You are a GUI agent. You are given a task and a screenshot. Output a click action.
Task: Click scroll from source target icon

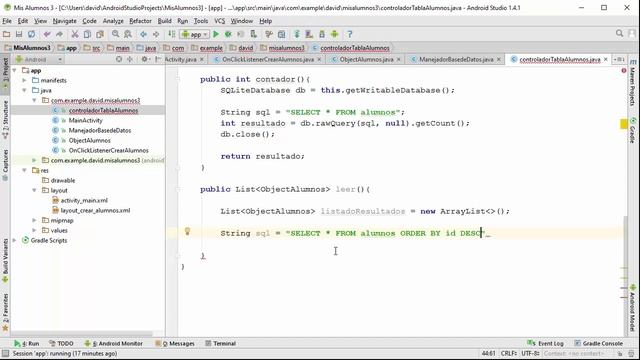coord(119,60)
